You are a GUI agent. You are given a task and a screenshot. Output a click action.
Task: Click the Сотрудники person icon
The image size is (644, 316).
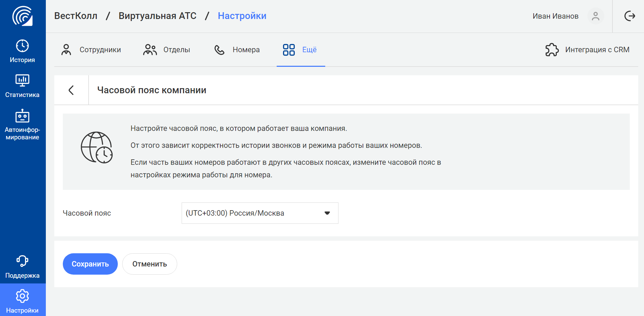(x=66, y=50)
